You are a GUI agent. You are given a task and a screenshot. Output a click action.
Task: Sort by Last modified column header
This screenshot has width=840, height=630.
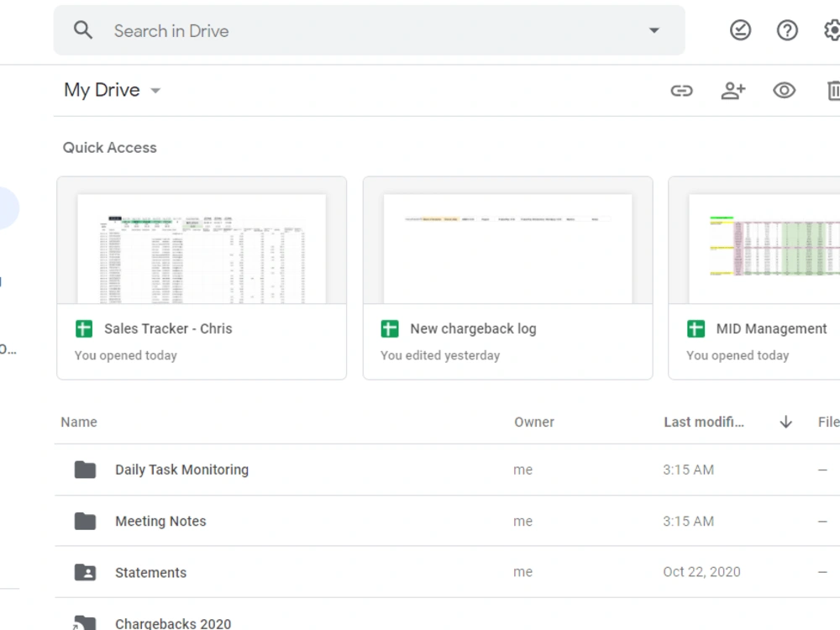704,423
